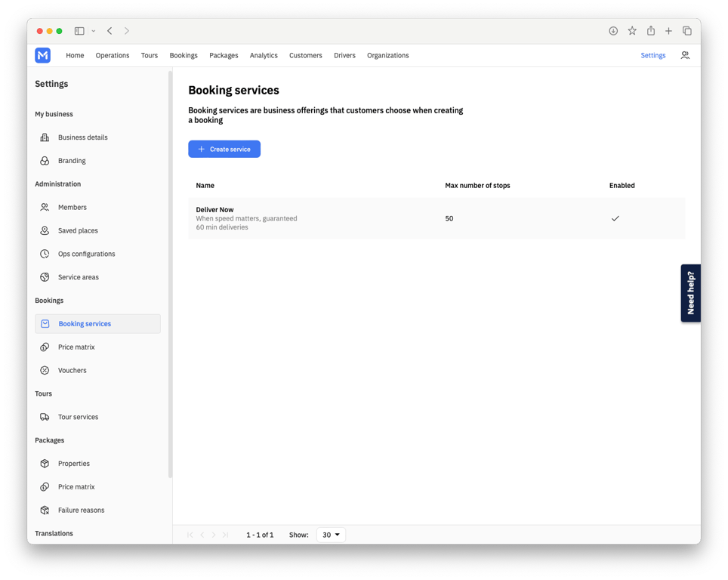Click the Members people icon

(45, 207)
